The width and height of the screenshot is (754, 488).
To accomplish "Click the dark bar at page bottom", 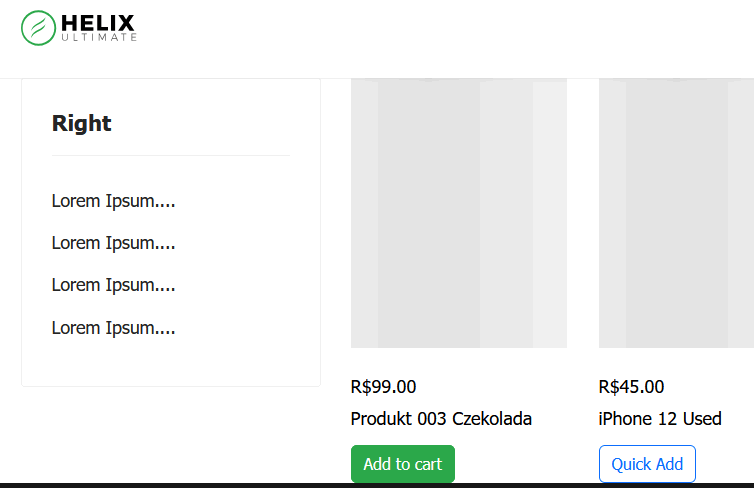I will [x=377, y=485].
